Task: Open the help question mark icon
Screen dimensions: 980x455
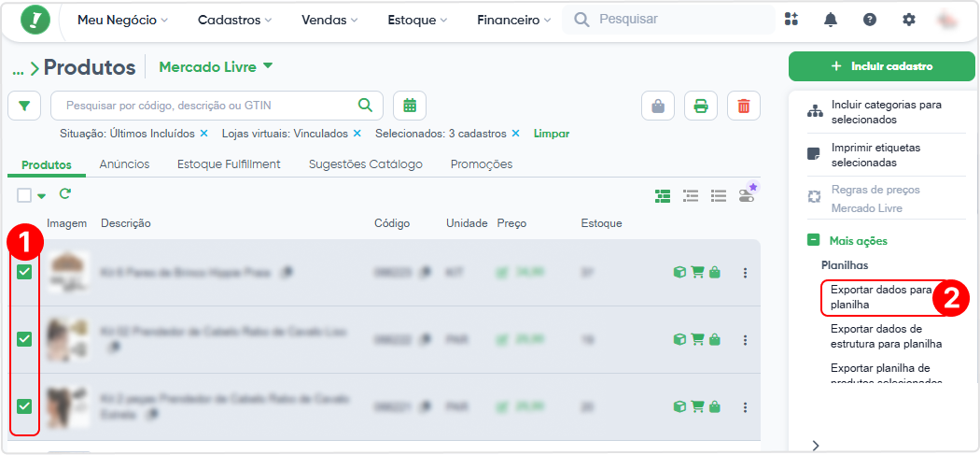Action: coord(869,20)
